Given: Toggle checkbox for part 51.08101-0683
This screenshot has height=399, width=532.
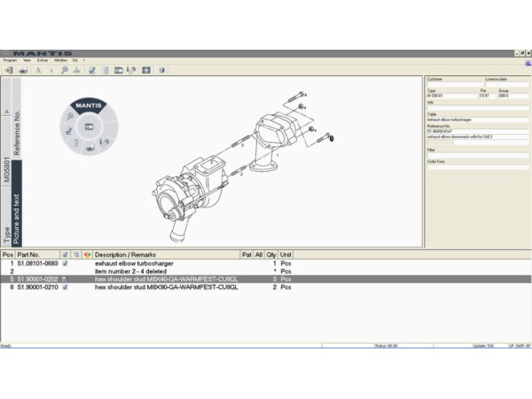Looking at the screenshot, I should click(65, 263).
